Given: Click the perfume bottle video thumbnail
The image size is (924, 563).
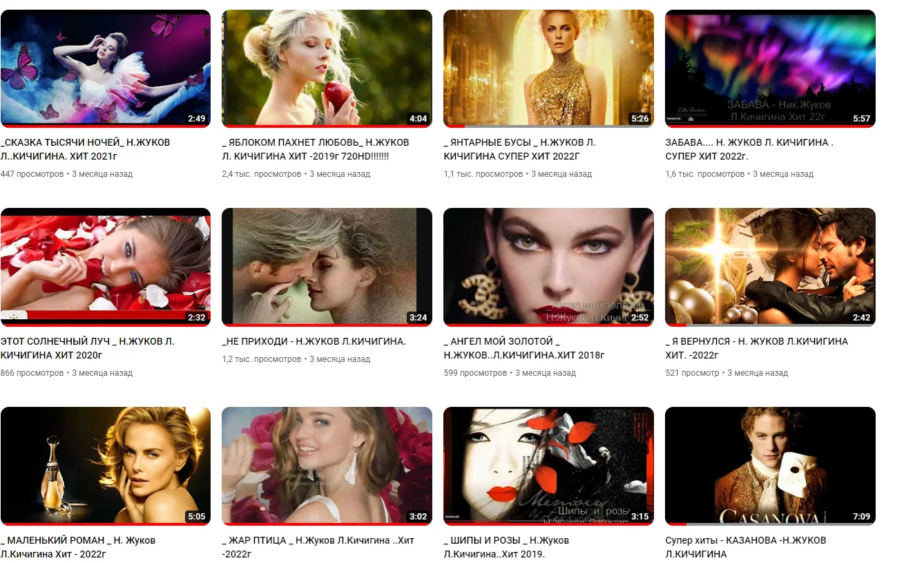Looking at the screenshot, I should pos(106,465).
